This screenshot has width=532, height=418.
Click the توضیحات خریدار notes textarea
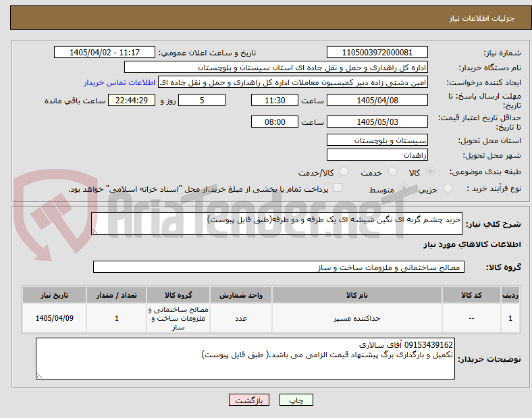click(245, 359)
